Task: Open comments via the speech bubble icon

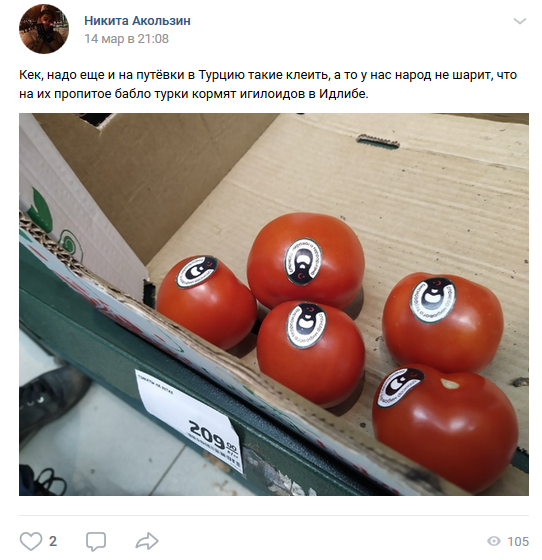Action: [x=96, y=541]
